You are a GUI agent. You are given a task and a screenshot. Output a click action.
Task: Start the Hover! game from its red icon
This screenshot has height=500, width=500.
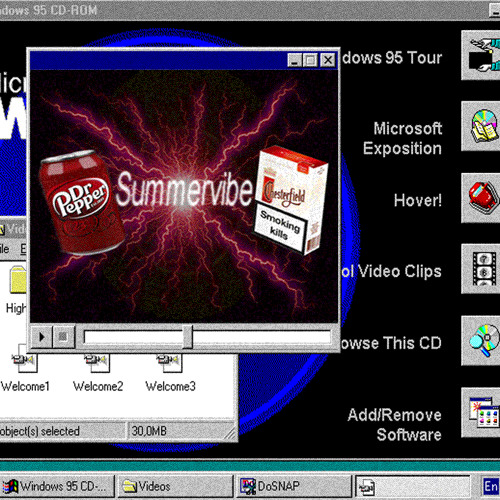(481, 198)
